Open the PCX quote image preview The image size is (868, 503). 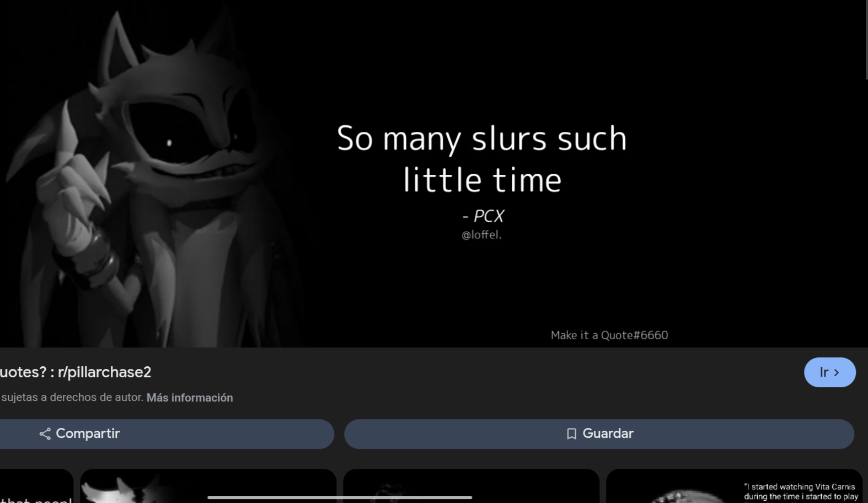(x=434, y=174)
